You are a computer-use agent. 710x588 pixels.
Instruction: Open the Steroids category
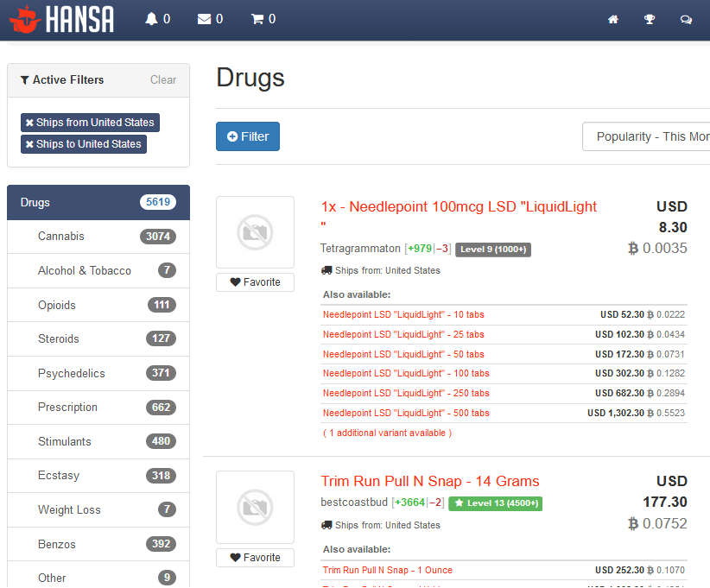tap(98, 339)
